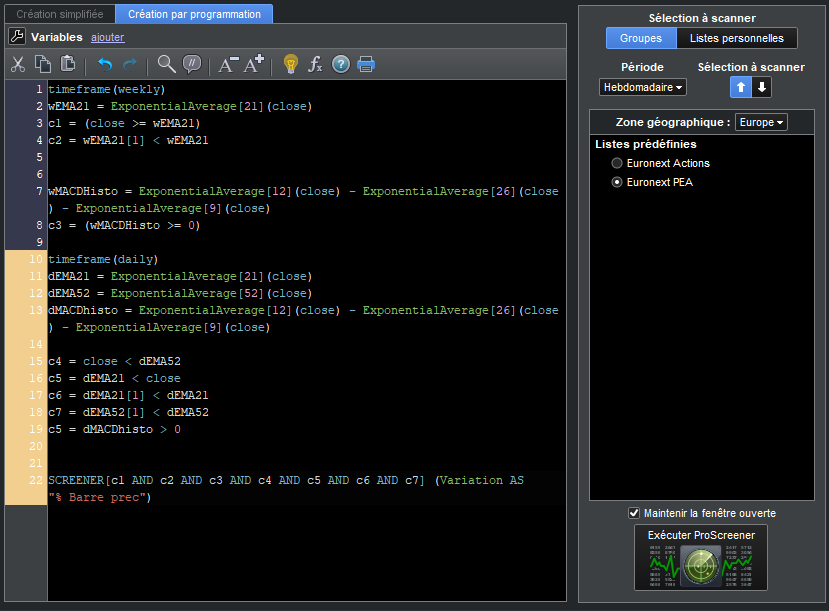This screenshot has width=829, height=611.
Task: Click the Cut scissors icon
Action: coord(18,65)
